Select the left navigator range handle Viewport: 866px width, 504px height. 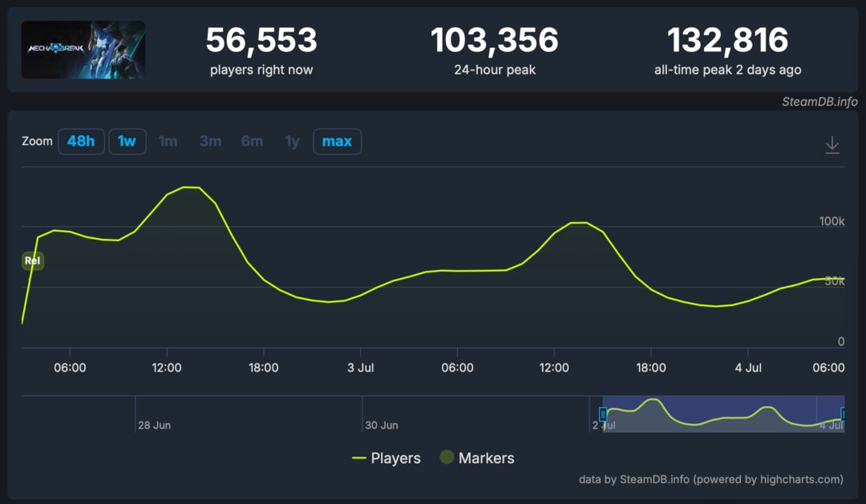[x=602, y=414]
